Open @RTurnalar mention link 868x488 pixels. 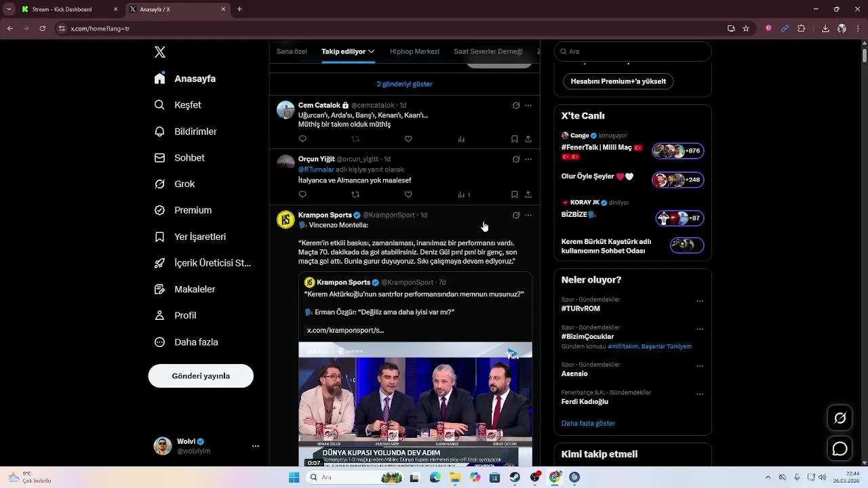pyautogui.click(x=316, y=169)
